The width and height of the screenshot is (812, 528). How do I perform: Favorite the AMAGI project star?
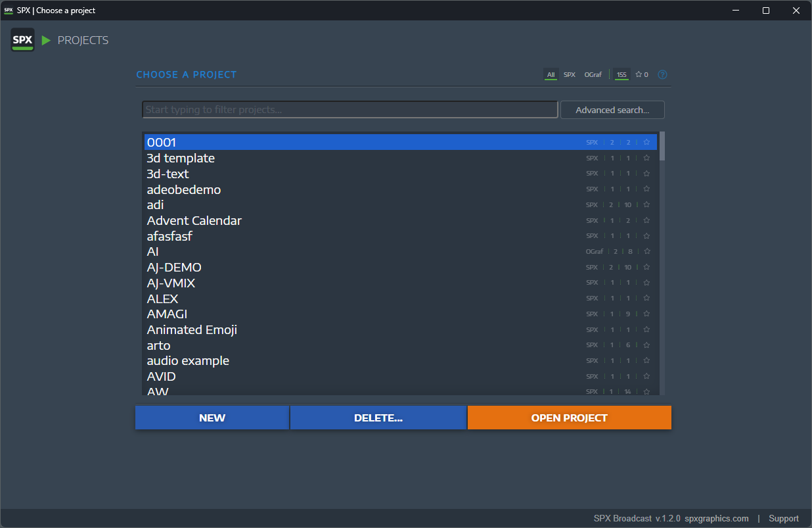pyautogui.click(x=646, y=314)
